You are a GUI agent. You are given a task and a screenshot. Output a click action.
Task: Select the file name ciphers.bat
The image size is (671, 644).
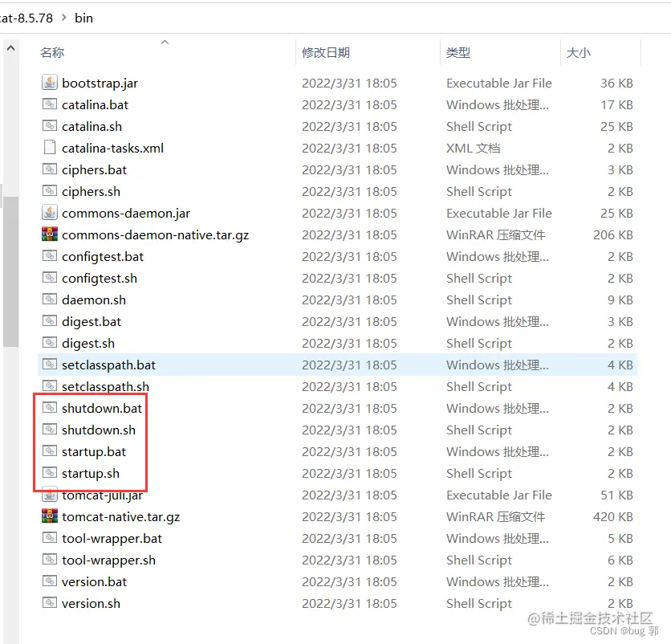(94, 170)
